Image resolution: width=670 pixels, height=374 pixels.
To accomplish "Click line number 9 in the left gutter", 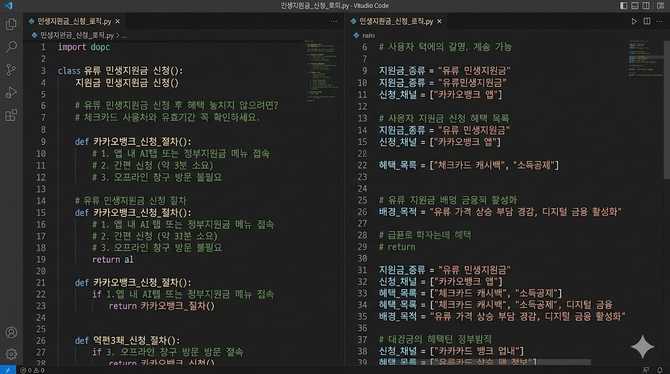I will tap(43, 141).
